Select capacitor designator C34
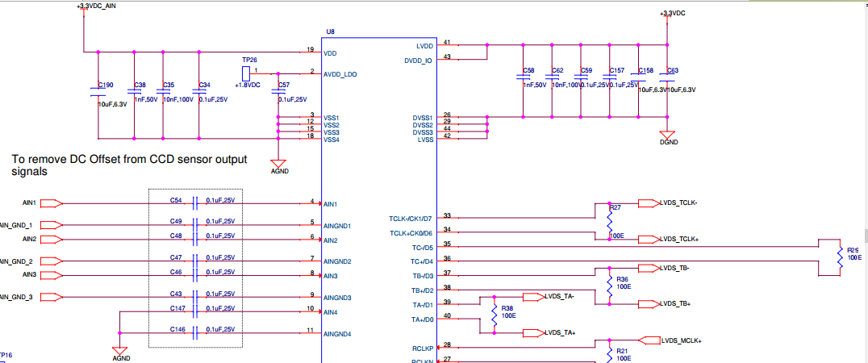This screenshot has width=868, height=363. click(205, 86)
